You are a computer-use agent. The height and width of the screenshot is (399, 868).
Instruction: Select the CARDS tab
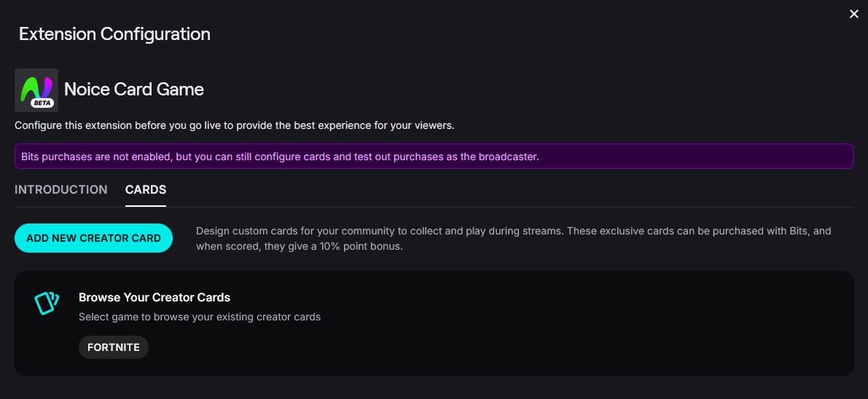[x=146, y=189]
